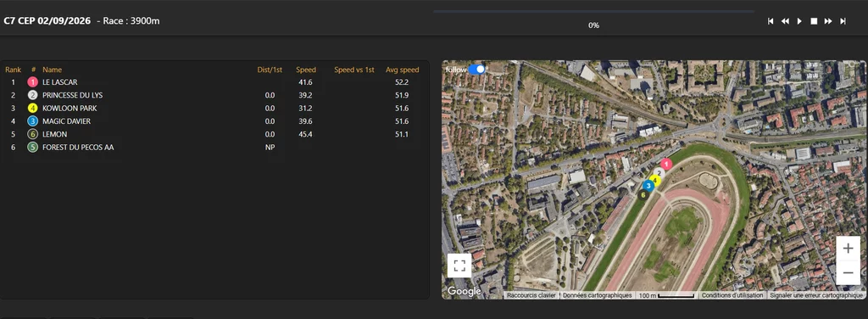Sort table by Avg speed column
The height and width of the screenshot is (319, 868).
[x=402, y=70]
